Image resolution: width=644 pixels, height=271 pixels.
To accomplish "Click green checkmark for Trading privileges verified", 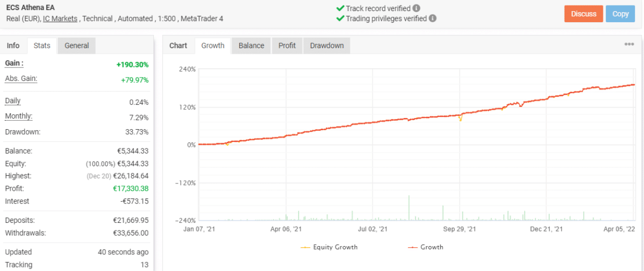I will 340,18.
